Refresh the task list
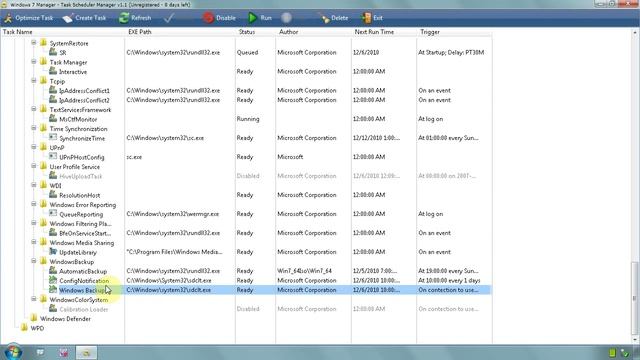The height and width of the screenshot is (360, 640). pyautogui.click(x=135, y=18)
